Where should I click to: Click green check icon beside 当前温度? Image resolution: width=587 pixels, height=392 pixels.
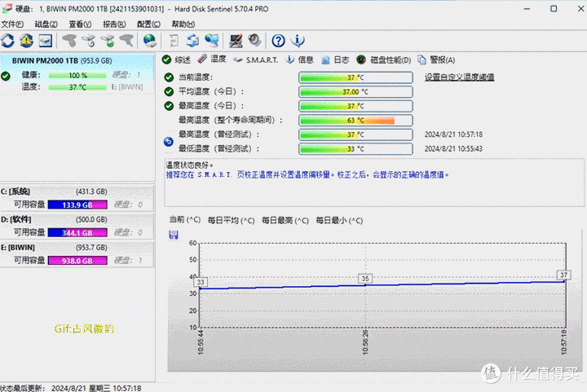click(x=169, y=77)
